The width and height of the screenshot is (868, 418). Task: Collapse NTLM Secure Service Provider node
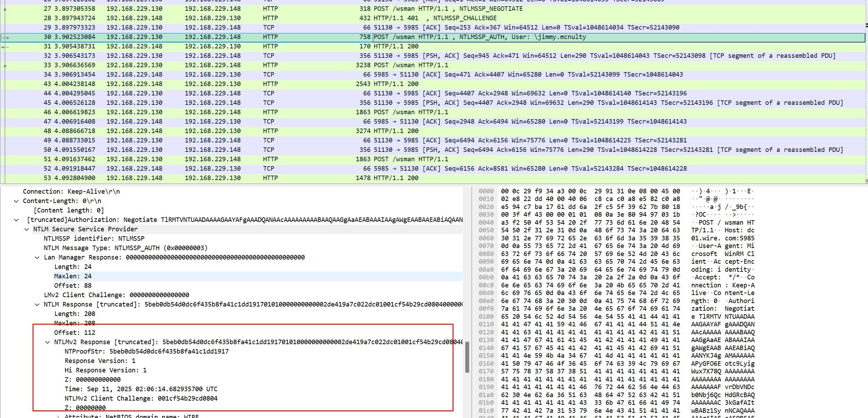pos(26,229)
